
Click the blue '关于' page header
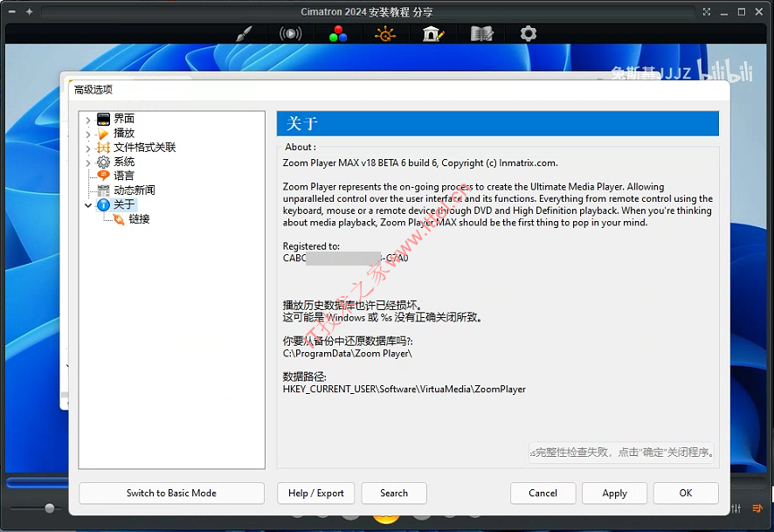point(498,123)
